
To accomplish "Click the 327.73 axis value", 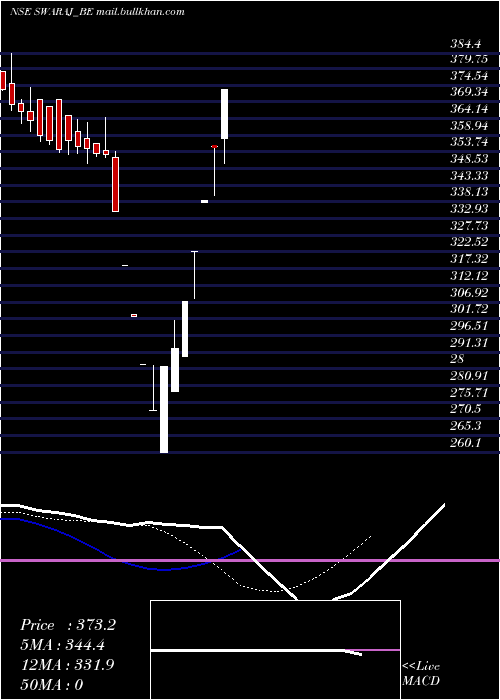I will click(x=469, y=225).
